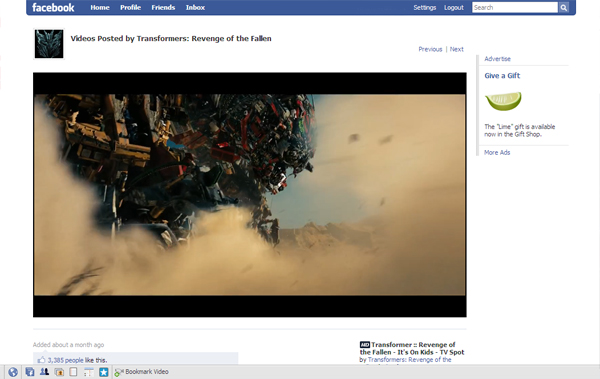Open the Facebook app icon in the bottom bar

point(29,372)
